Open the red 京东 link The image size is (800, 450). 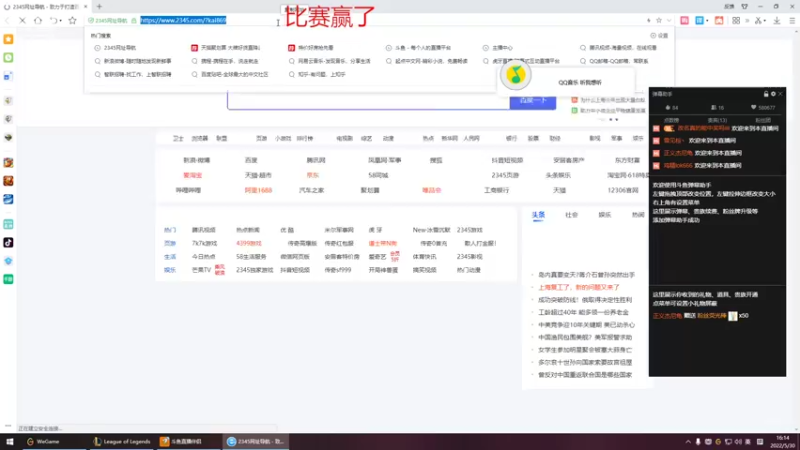point(312,175)
